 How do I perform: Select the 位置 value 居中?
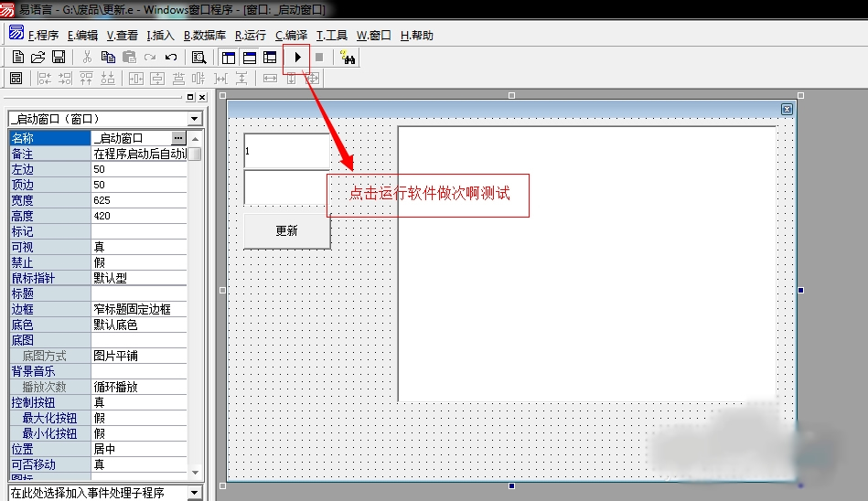click(x=139, y=449)
